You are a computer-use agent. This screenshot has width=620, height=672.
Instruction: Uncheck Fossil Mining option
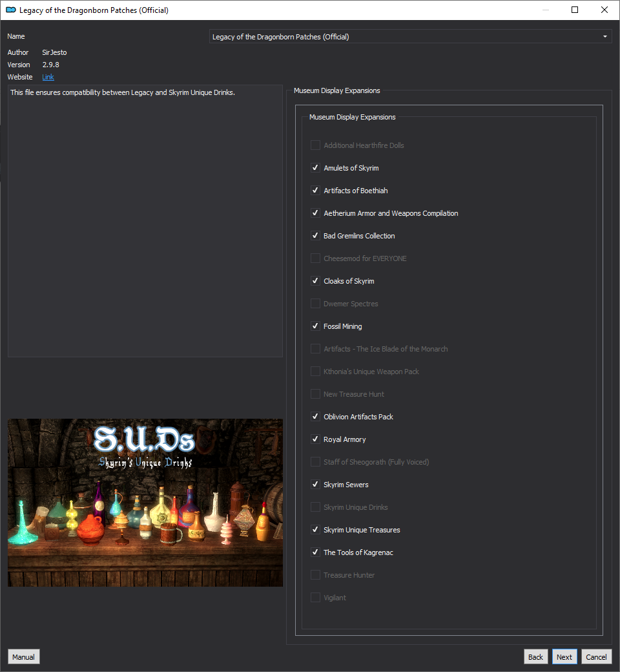pyautogui.click(x=315, y=326)
